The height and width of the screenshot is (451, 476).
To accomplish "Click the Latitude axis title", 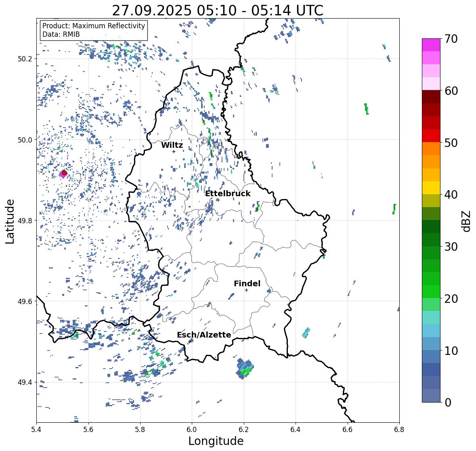I will coord(10,222).
